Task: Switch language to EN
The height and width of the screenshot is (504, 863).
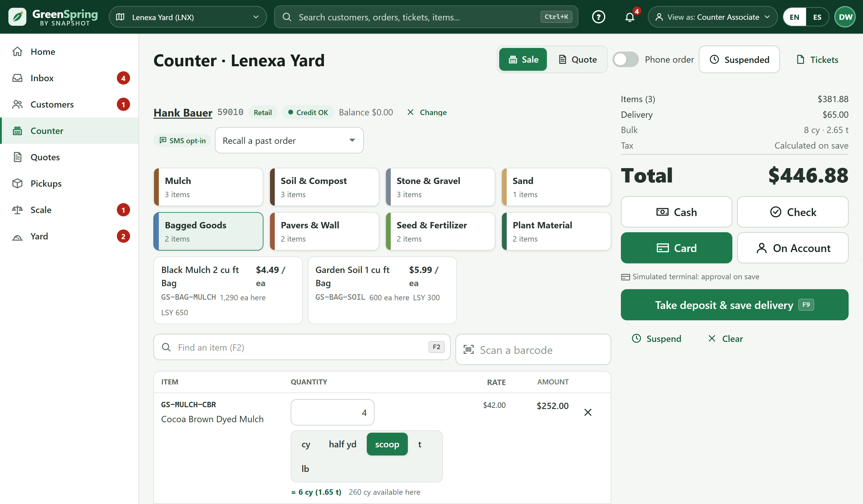Action: click(x=794, y=17)
